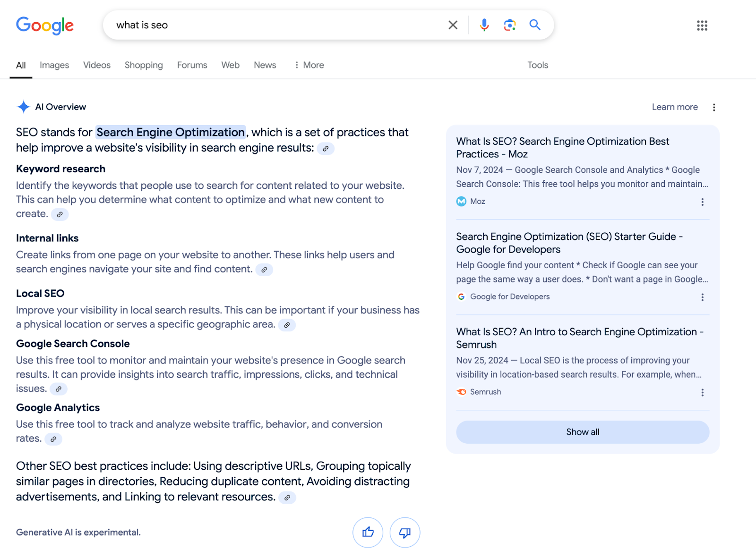Viewport: 756px width, 558px height.
Task: Give thumbs up to AI Overview
Action: click(x=368, y=533)
